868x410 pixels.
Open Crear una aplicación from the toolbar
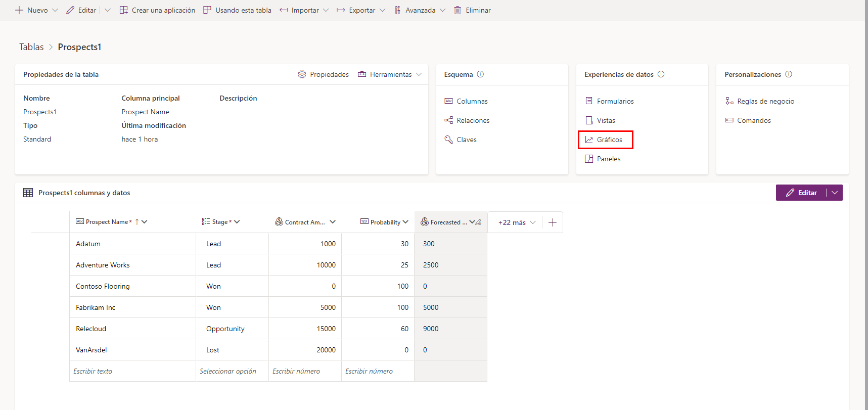157,10
